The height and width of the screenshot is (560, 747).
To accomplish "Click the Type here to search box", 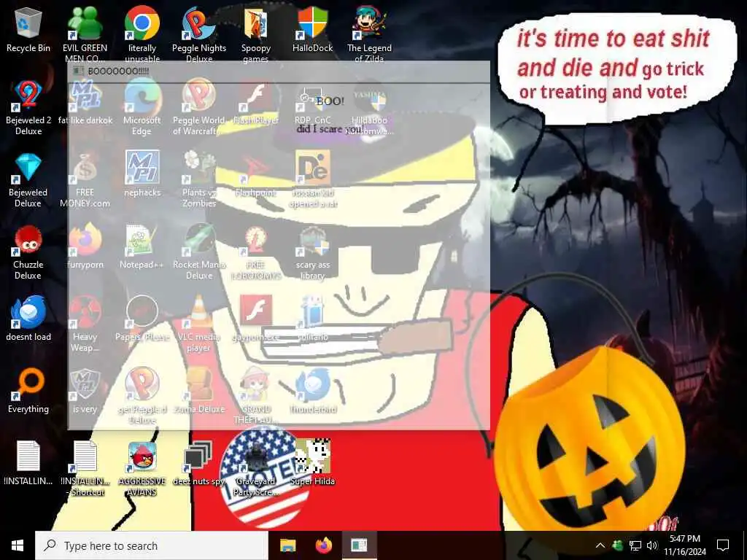I will tap(152, 545).
